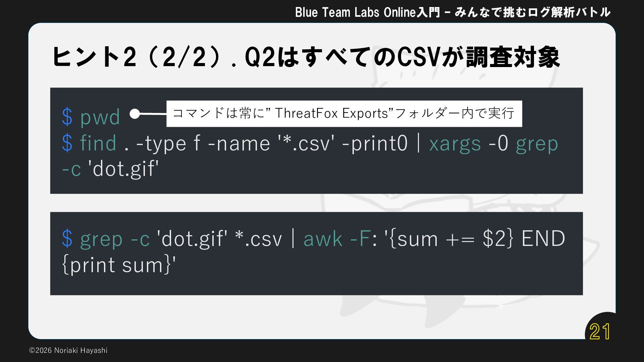Click the yellow page number 21 badge
The height and width of the screenshot is (362, 644).
click(x=600, y=331)
